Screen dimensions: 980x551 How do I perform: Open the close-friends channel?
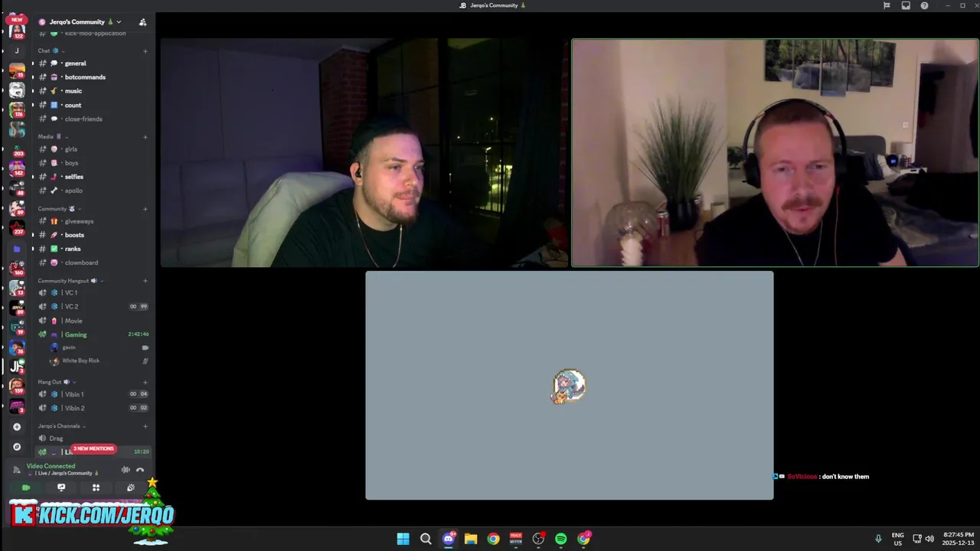click(92, 119)
